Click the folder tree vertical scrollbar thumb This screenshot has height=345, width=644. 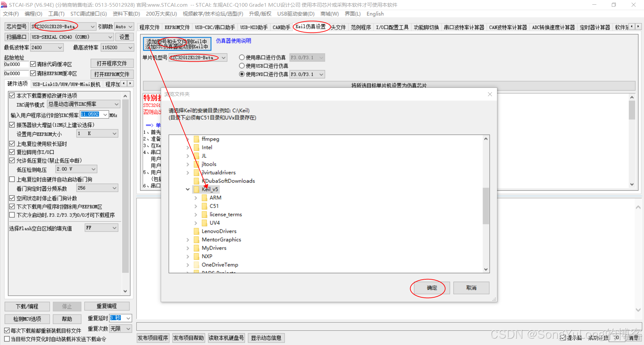tap(486, 206)
